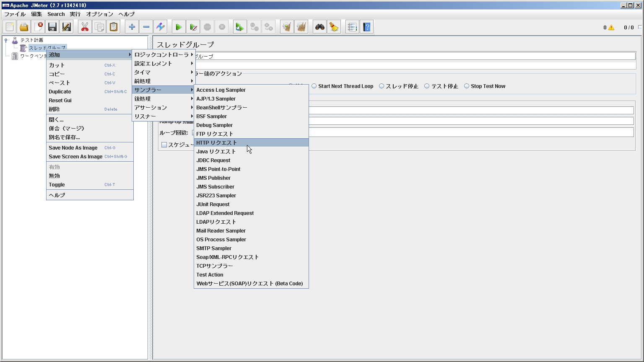Choose FTP リクエスト sampler
This screenshot has width=644, height=362.
click(x=251, y=134)
